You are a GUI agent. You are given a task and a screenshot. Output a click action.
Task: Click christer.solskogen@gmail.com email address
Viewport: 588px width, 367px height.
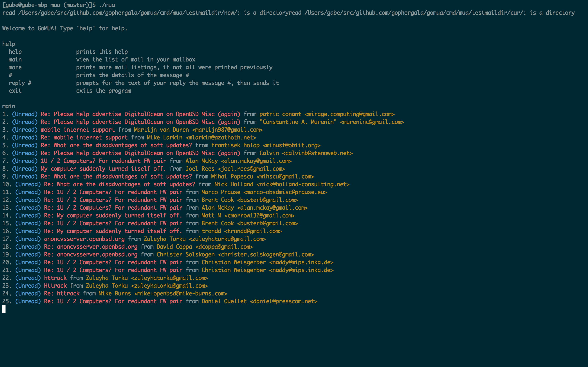(x=266, y=255)
